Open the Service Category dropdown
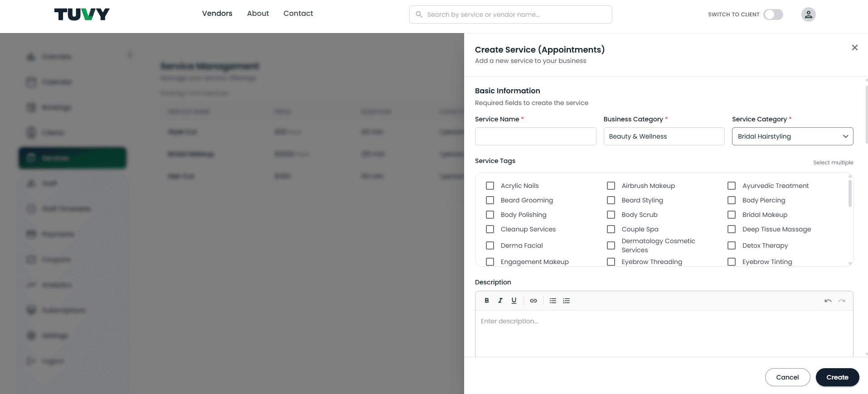Image resolution: width=868 pixels, height=394 pixels. point(792,136)
